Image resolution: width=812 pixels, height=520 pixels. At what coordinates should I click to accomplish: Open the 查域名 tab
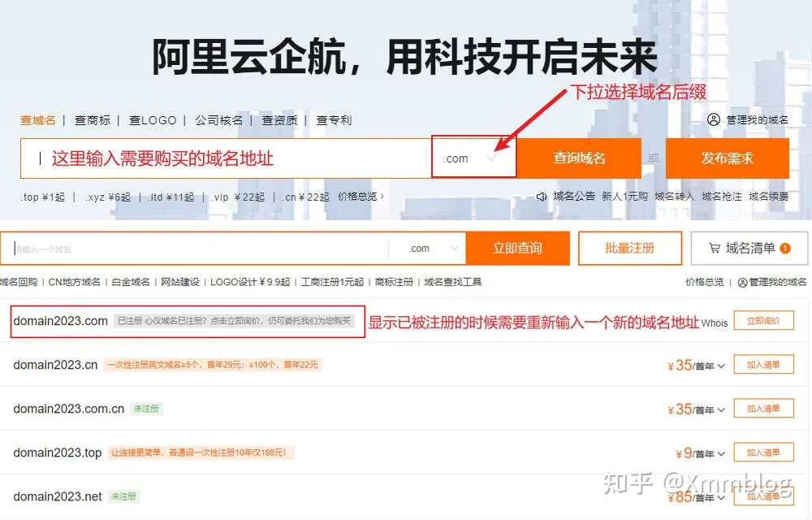coord(38,120)
